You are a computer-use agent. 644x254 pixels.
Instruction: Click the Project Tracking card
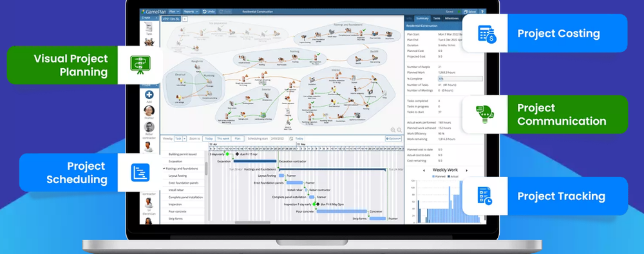(545, 196)
